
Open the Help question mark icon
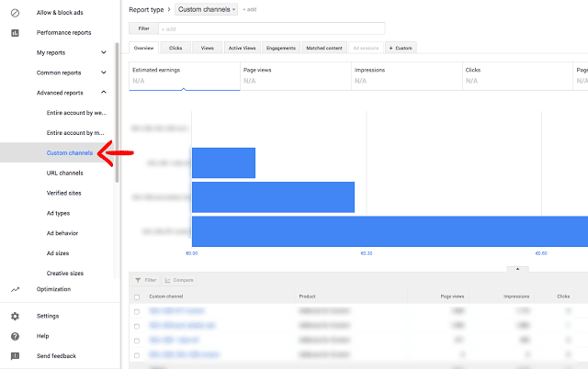[x=15, y=336]
